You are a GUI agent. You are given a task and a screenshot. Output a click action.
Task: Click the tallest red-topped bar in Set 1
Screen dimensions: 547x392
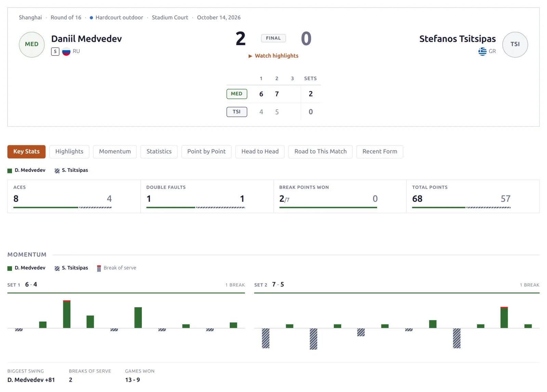(67, 314)
